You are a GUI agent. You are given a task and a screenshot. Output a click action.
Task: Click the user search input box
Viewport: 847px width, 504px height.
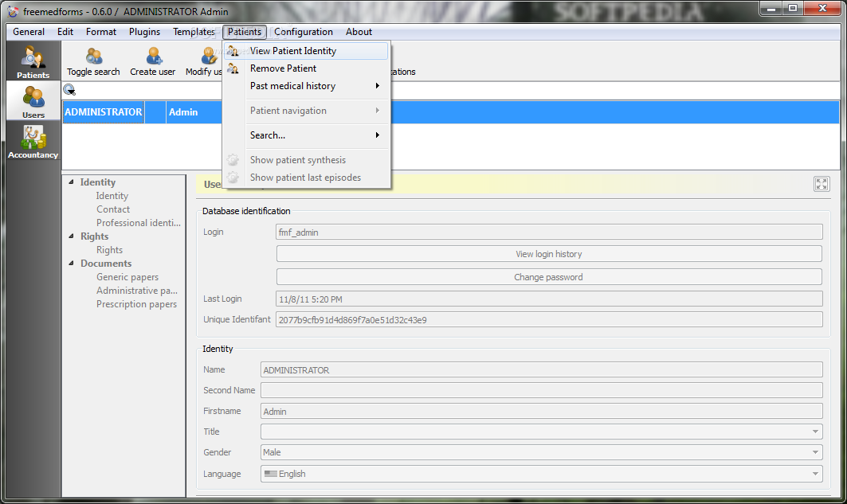[458, 90]
